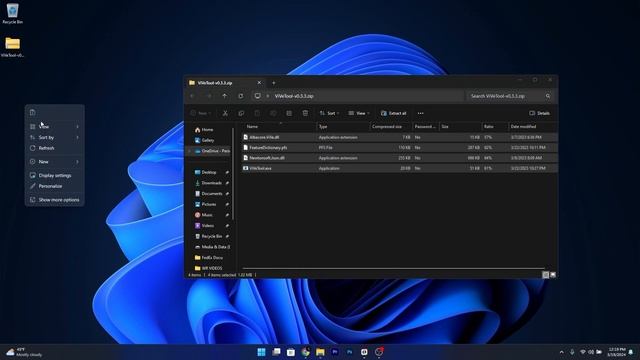
Task: Add a new tab with the plus button
Action: (273, 83)
